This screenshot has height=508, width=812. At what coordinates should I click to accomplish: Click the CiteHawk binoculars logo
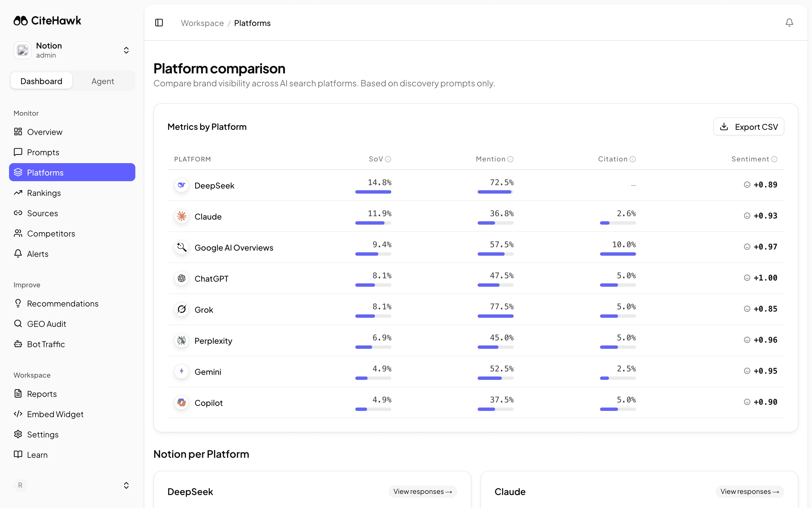click(21, 21)
